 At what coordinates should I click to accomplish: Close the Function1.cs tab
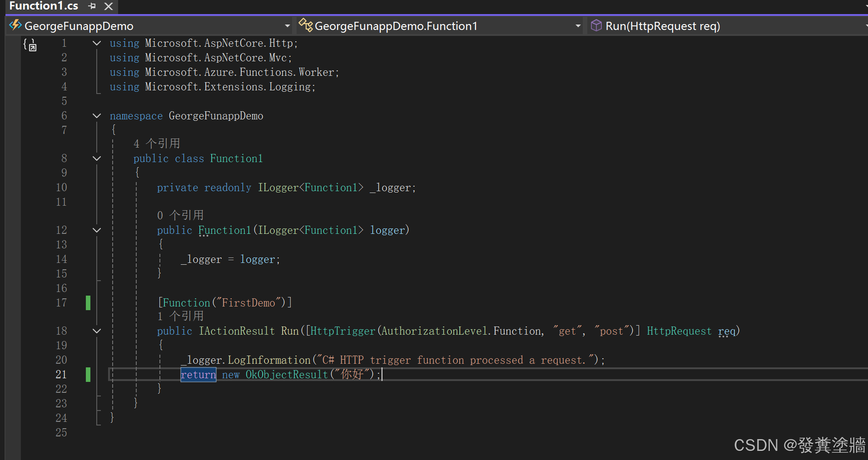click(108, 6)
